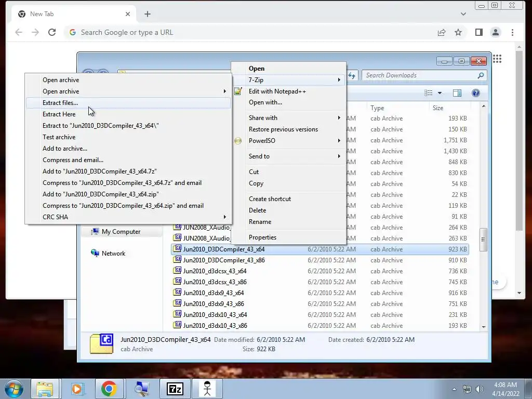This screenshot has width=532, height=399.
Task: Click the Notepad++ icon in context menu
Action: click(238, 91)
